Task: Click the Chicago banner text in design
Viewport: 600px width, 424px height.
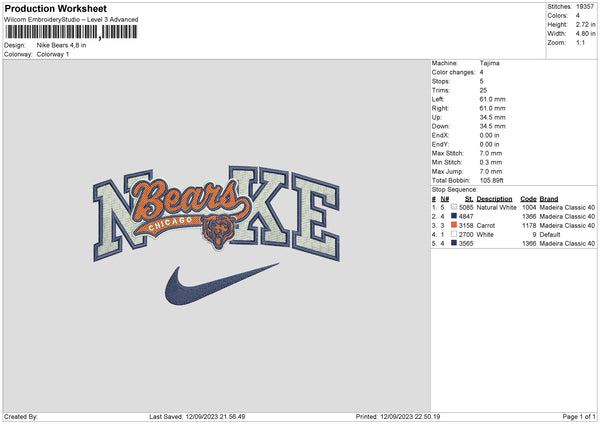Action: 170,227
